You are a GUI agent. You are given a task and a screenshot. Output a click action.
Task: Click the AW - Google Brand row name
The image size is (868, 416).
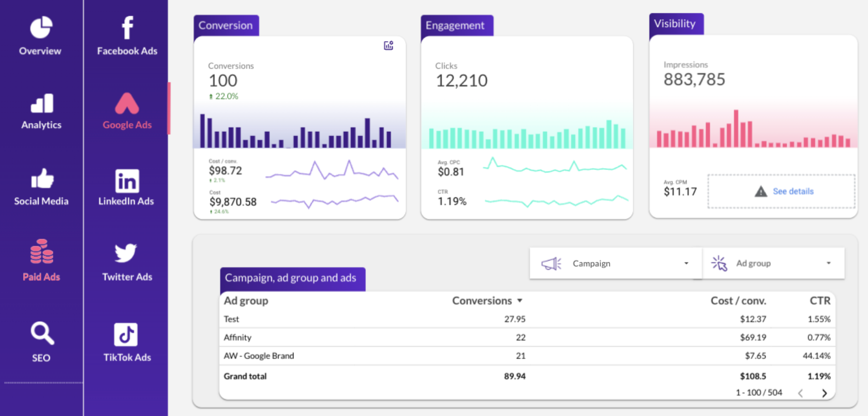click(x=259, y=356)
